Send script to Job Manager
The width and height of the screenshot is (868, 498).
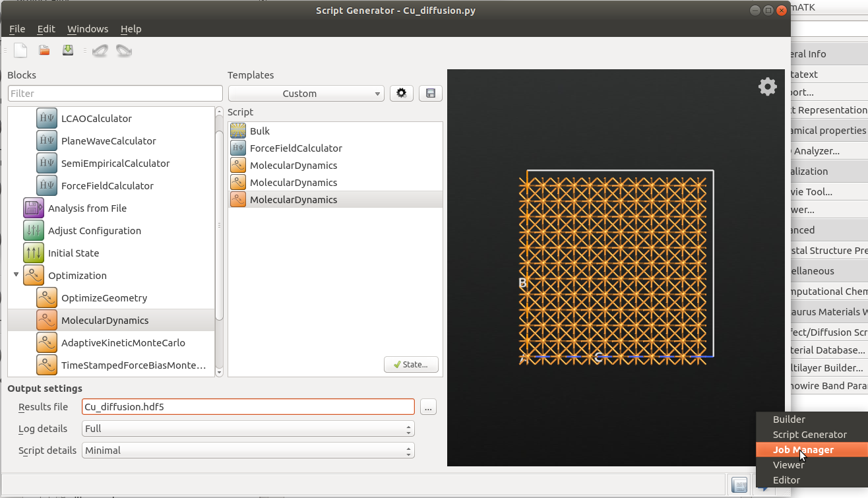(x=811, y=450)
